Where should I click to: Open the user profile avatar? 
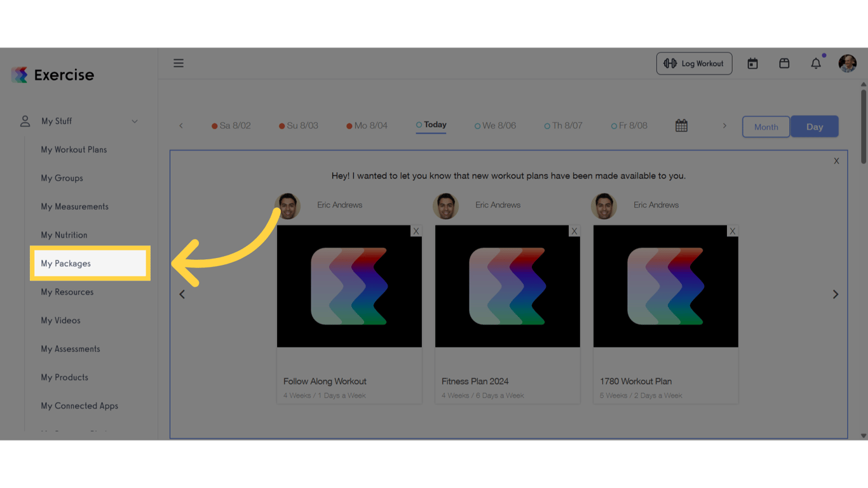(x=848, y=64)
